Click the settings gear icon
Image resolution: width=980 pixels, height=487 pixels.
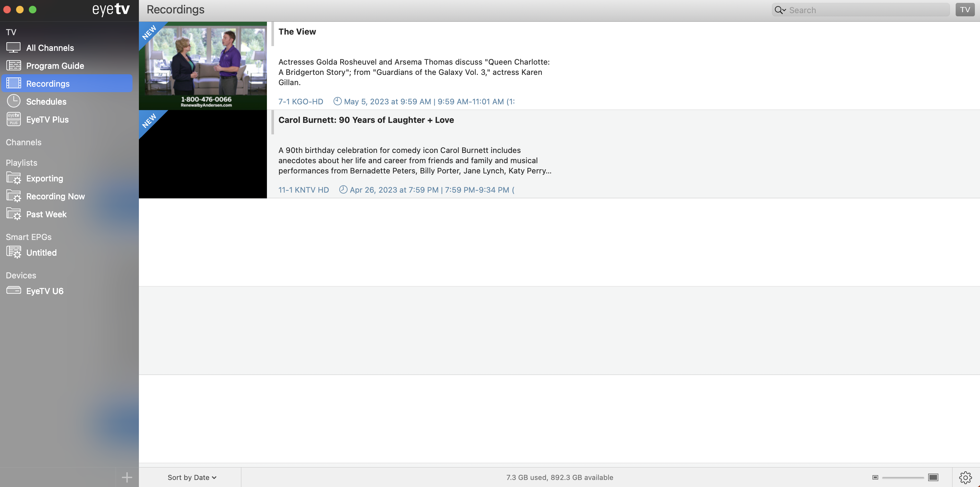pos(965,477)
